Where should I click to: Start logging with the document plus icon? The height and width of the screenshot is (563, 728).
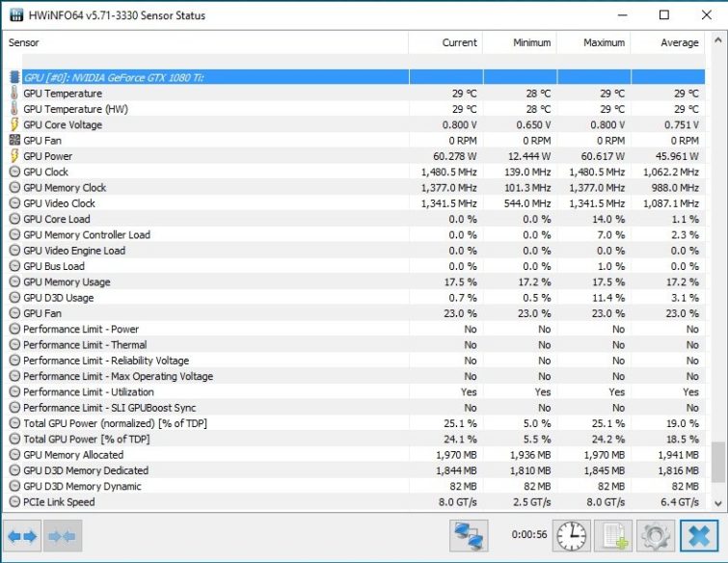[614, 536]
